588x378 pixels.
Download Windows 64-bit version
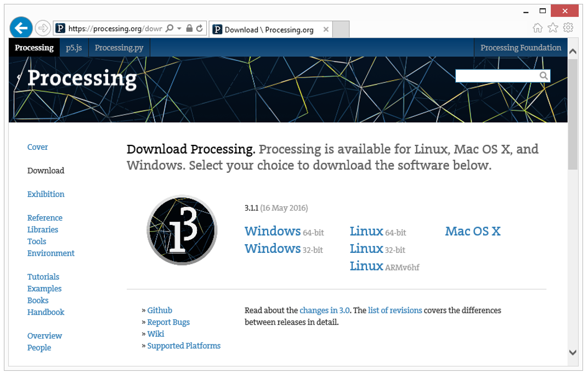(284, 232)
